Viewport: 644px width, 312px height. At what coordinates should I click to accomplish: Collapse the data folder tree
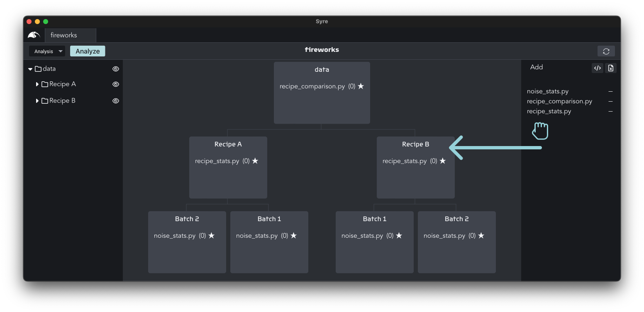(30, 69)
